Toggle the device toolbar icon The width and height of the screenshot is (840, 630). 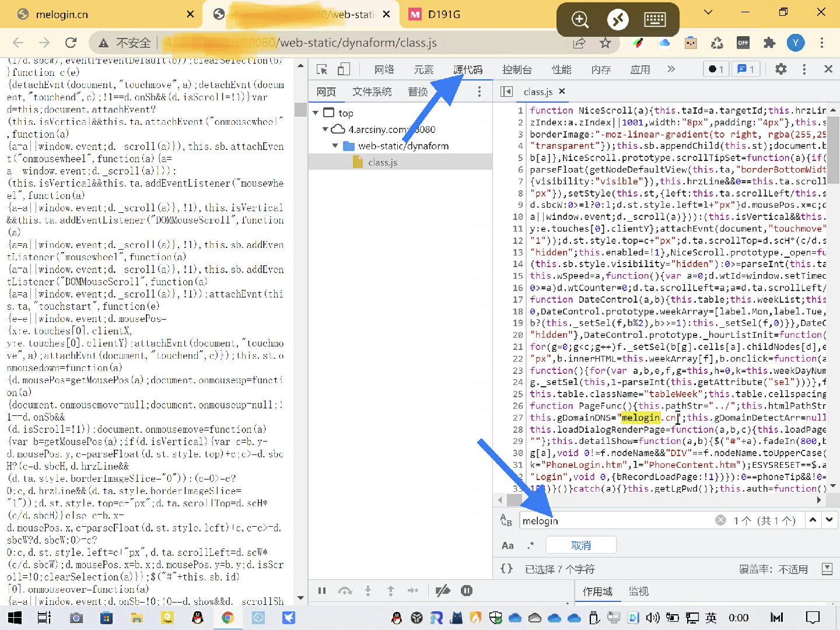pos(344,69)
